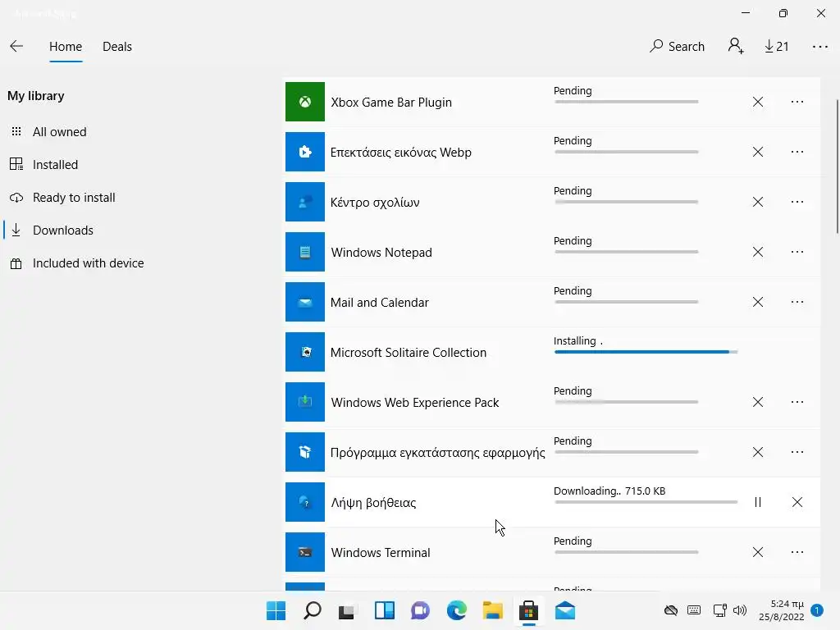Show the 21 pending downloads
The image size is (840, 630).
pyautogui.click(x=777, y=47)
